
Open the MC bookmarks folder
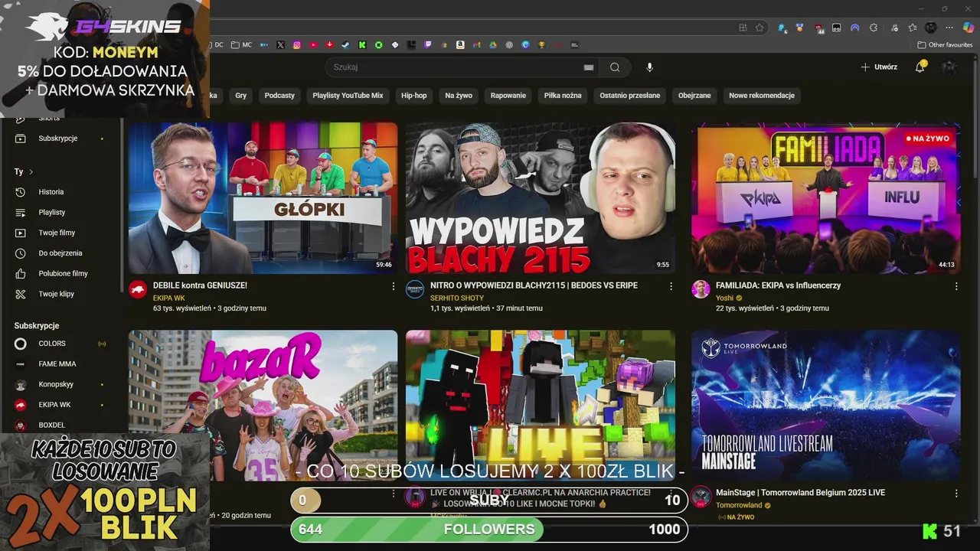tap(240, 45)
